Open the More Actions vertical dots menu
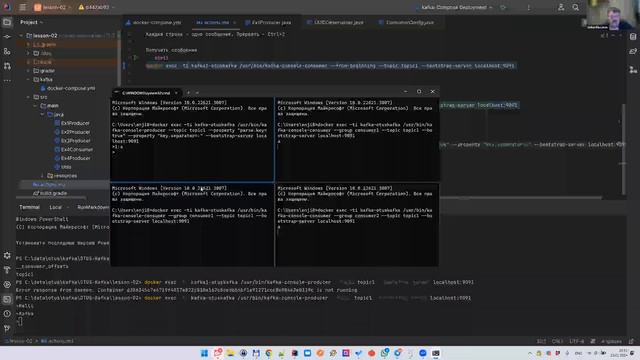Viewport: 640px width, 360px height. (529, 7)
